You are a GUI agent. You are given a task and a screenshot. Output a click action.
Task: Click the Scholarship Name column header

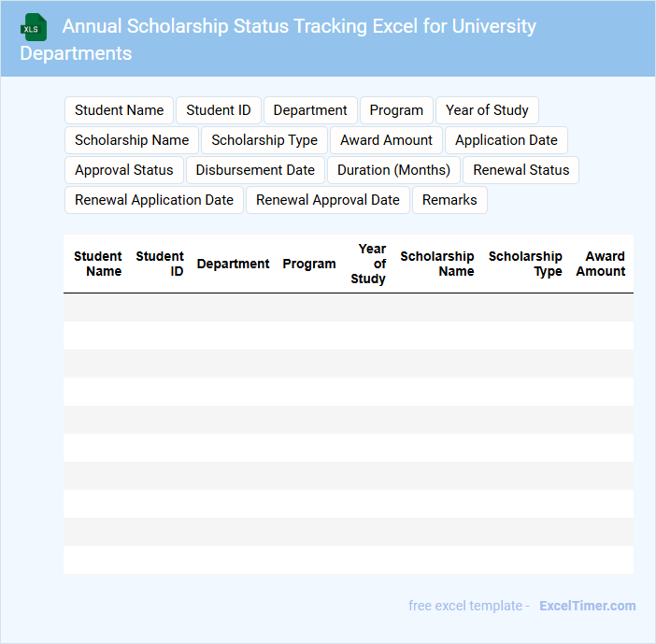[x=436, y=264]
